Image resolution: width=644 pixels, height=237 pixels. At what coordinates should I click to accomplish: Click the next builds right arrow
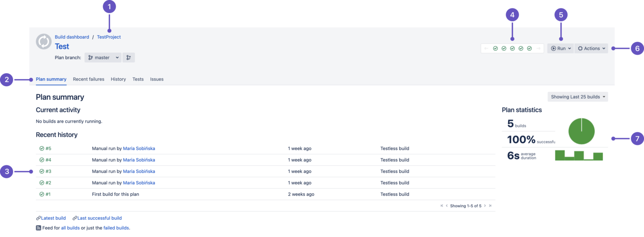pyautogui.click(x=539, y=49)
